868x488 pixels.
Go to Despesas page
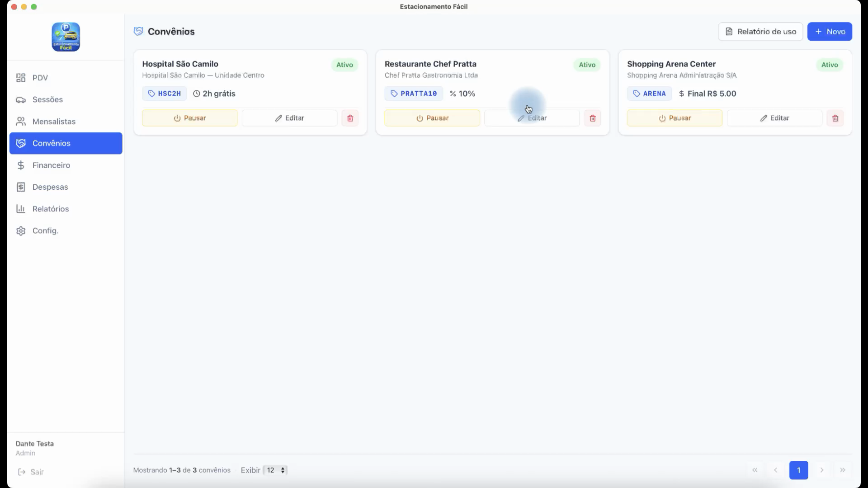(x=66, y=187)
